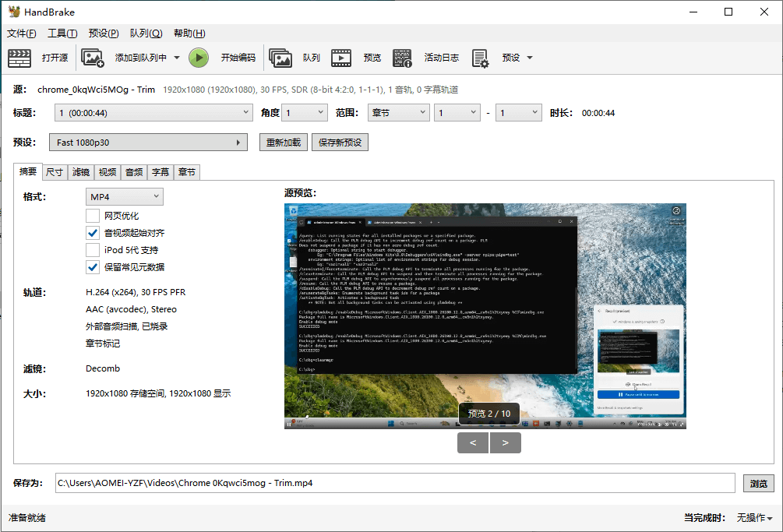Open HandBrake preferences gear icon
783x532 pixels.
[481, 58]
